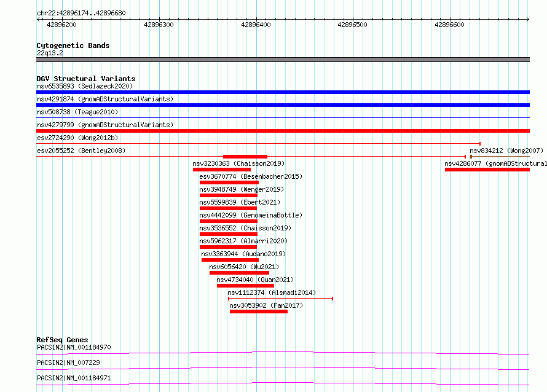Open the esv2724290 (Wong2012b) variant label
This screenshot has height=392, width=547.
pos(77,138)
